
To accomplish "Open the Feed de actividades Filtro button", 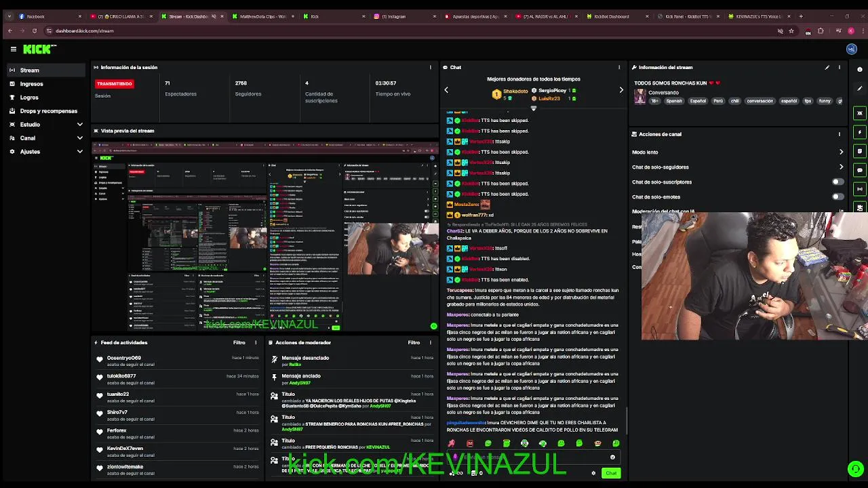I will 239,342.
